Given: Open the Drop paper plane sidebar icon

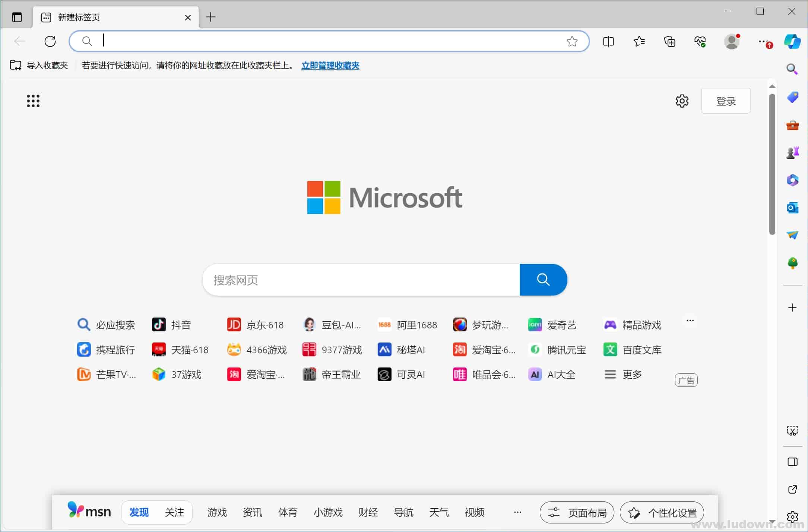Looking at the screenshot, I should (792, 235).
